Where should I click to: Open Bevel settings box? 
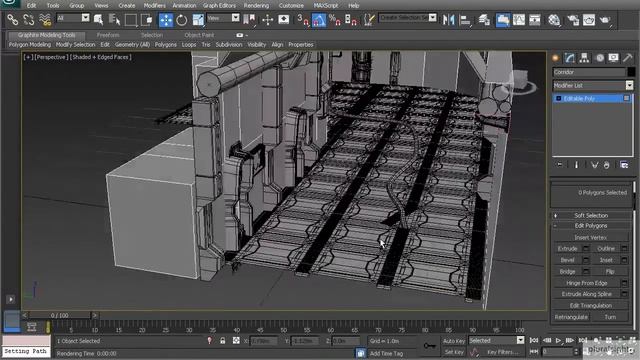[586, 260]
